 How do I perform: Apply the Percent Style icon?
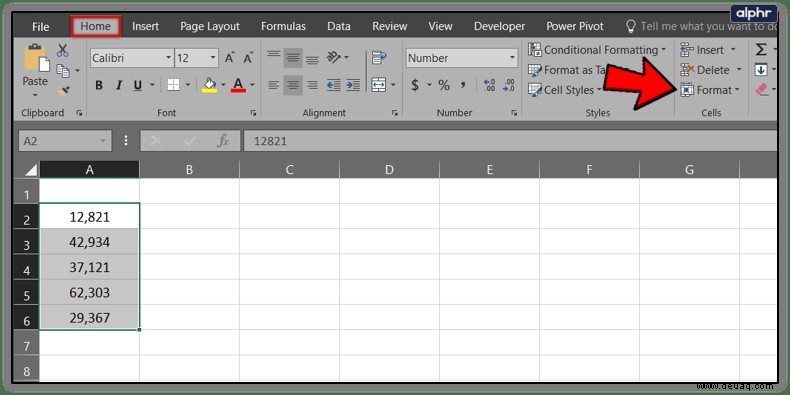point(443,85)
